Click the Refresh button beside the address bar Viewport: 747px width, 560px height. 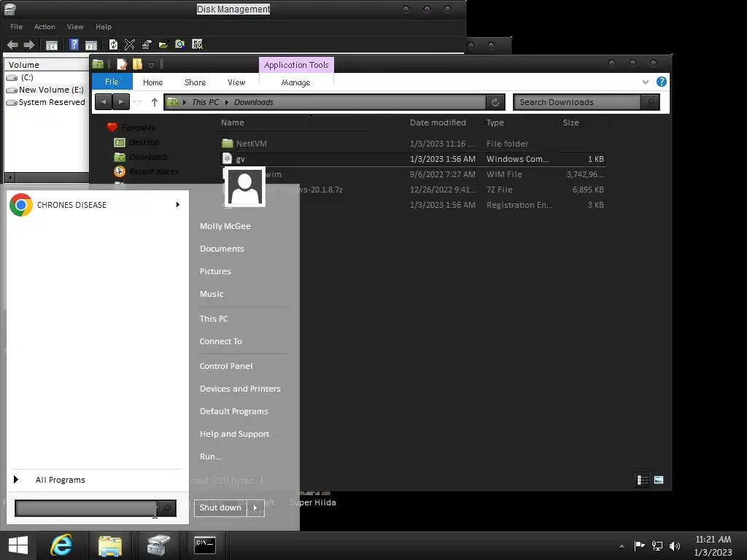(495, 102)
